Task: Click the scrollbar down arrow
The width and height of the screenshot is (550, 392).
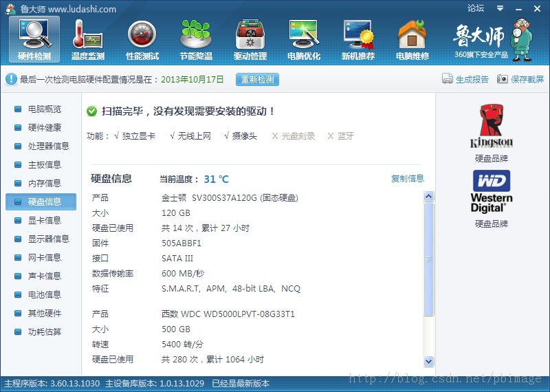Action: 428,361
